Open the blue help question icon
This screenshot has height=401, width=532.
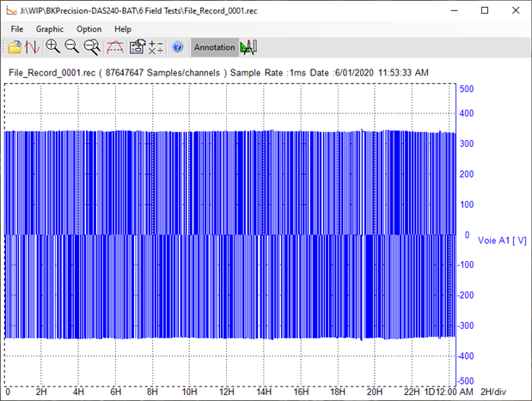pyautogui.click(x=178, y=47)
